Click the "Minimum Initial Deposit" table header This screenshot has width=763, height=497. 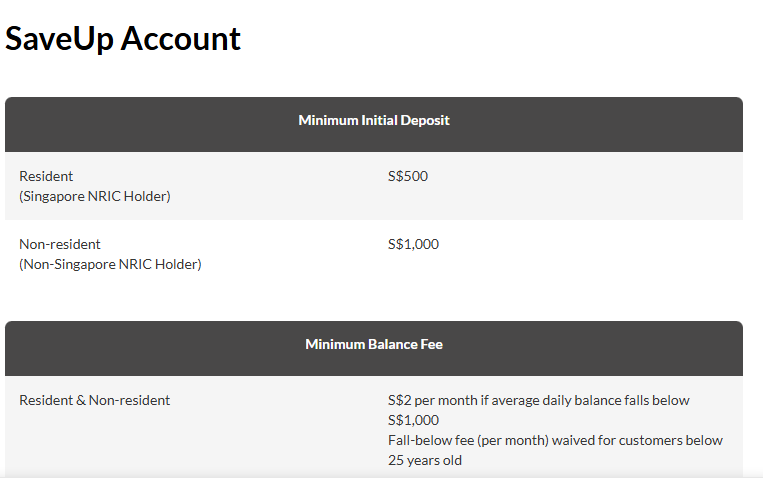pyautogui.click(x=374, y=120)
